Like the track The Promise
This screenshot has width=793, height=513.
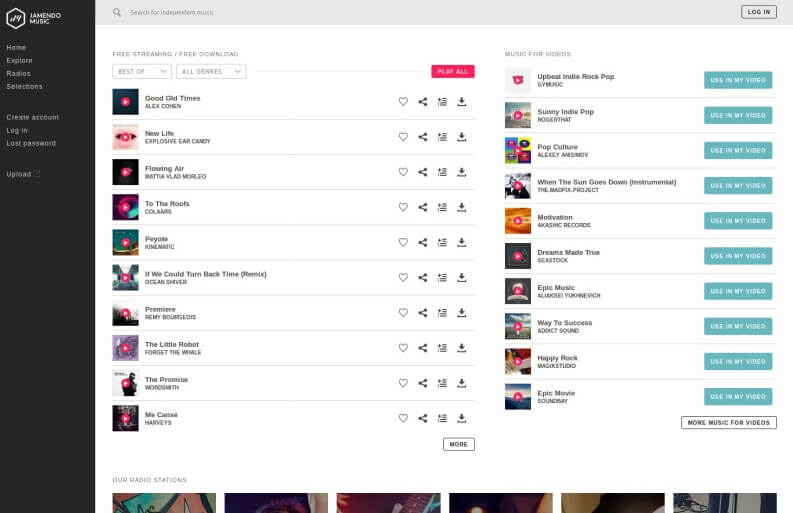(x=403, y=383)
